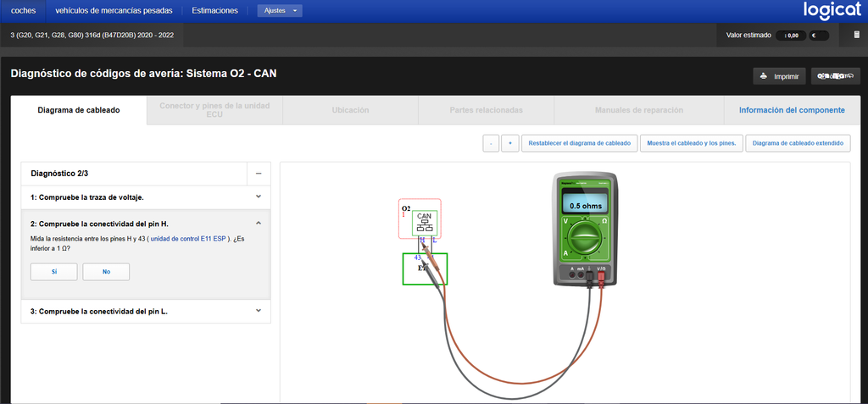Open the Estimaciones menu item

pyautogui.click(x=214, y=10)
